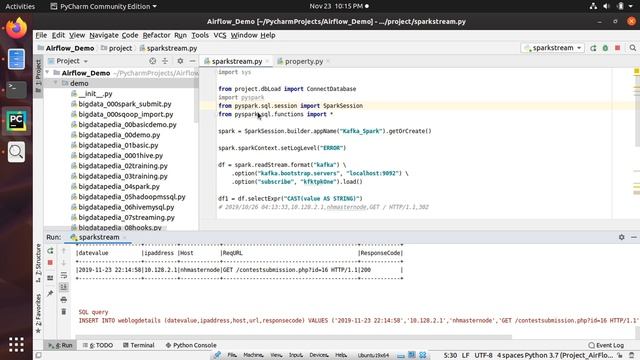Image resolution: width=640 pixels, height=360 pixels.
Task: Open the VCS menu
Action: tap(220, 35)
